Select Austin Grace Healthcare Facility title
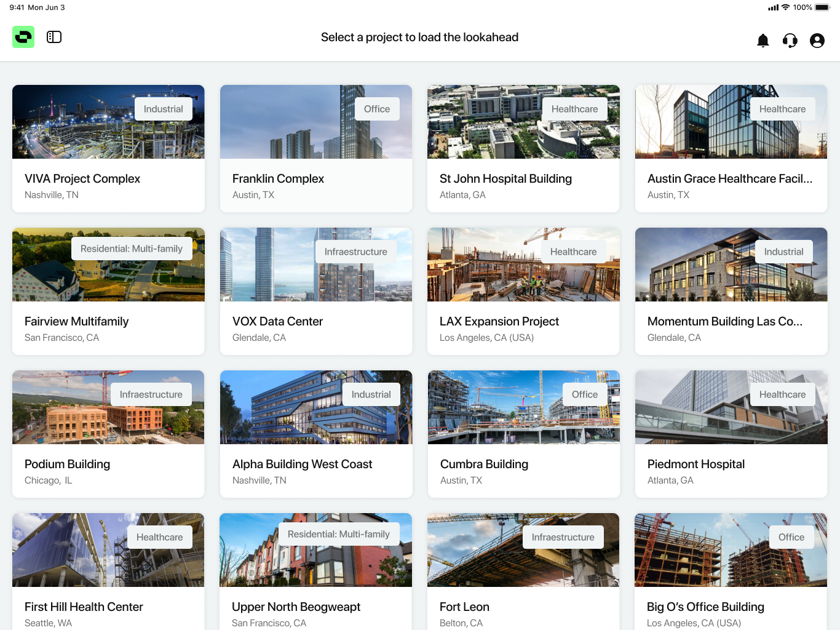This screenshot has height=630, width=840. (730, 178)
